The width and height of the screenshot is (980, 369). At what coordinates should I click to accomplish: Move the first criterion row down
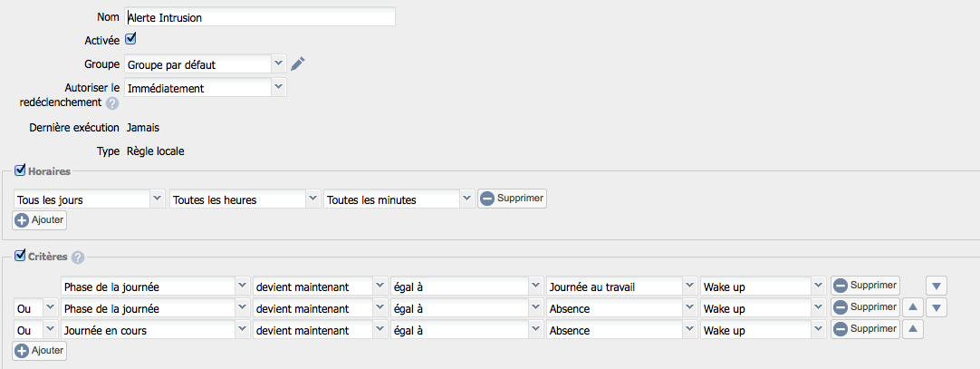[937, 286]
